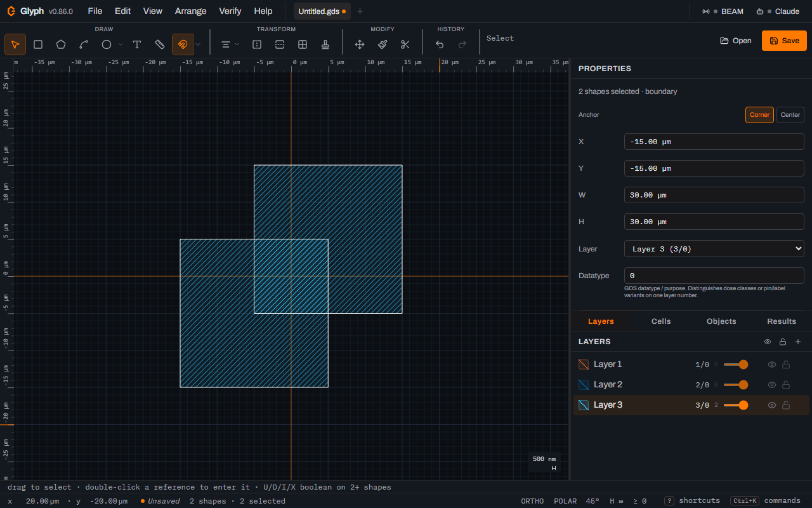Choose the Text tool
812x508 pixels.
click(137, 44)
